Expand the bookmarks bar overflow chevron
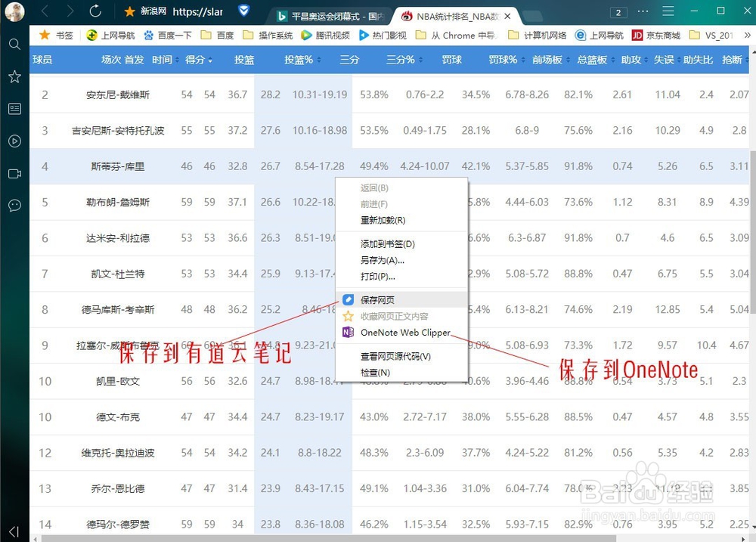This screenshot has width=756, height=542. tap(747, 36)
